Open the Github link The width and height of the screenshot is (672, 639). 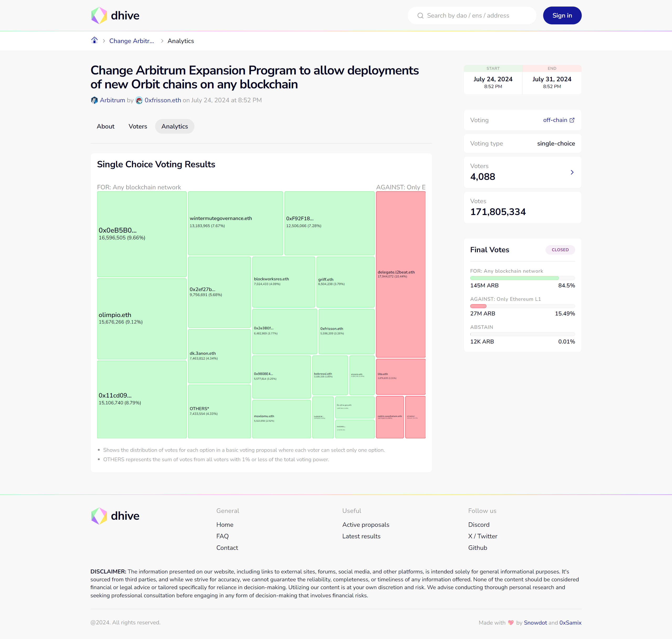pos(477,548)
